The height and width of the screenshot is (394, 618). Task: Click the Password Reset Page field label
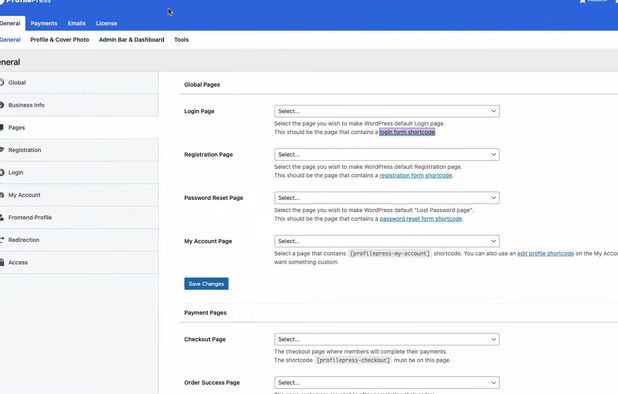[214, 198]
